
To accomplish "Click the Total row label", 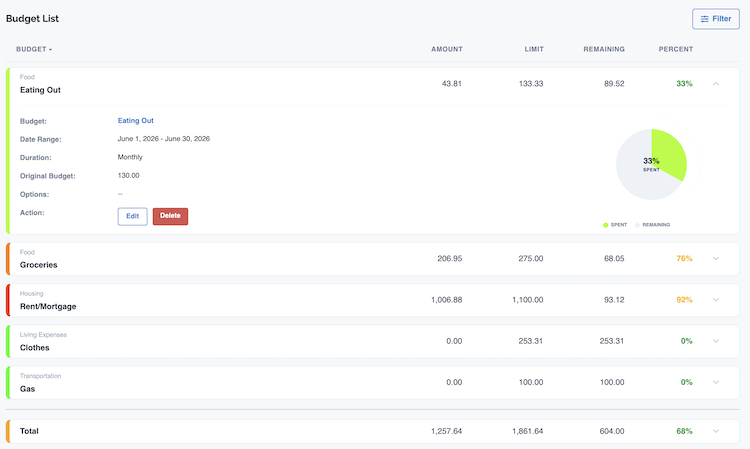I will click(x=29, y=431).
